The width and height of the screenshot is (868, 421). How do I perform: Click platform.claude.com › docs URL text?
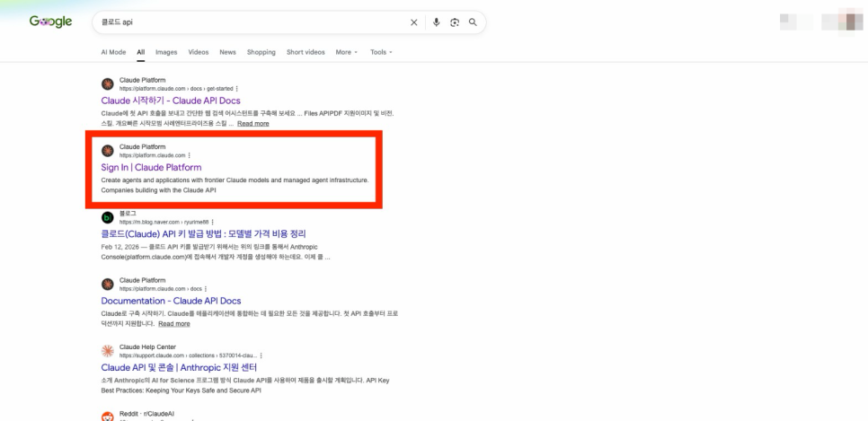point(160,289)
